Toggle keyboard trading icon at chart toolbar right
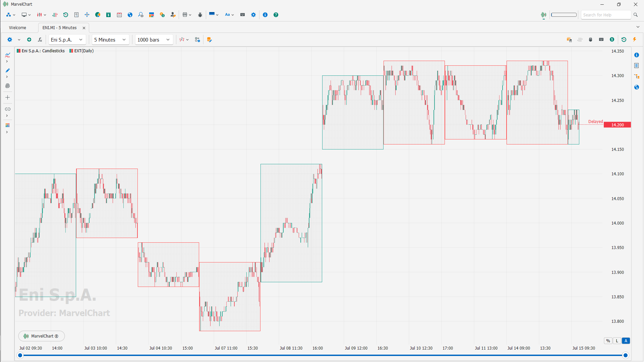Viewport: 644px width, 362px height. click(x=601, y=40)
